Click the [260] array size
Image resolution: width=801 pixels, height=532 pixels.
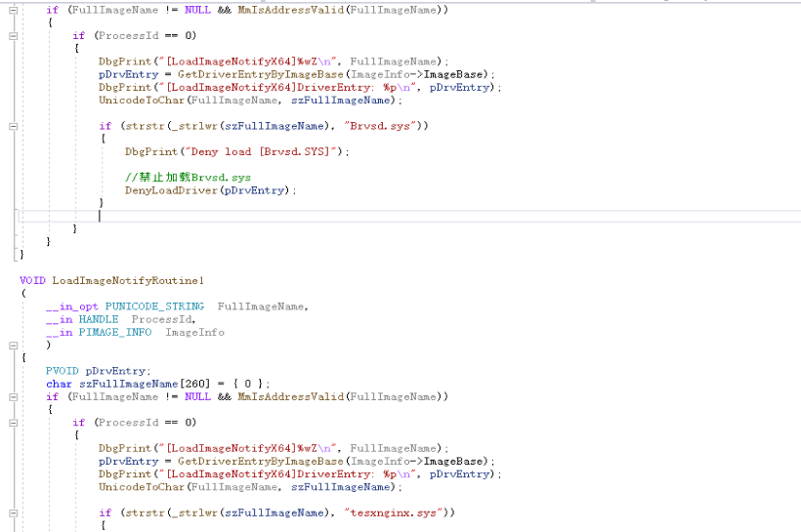(x=194, y=384)
